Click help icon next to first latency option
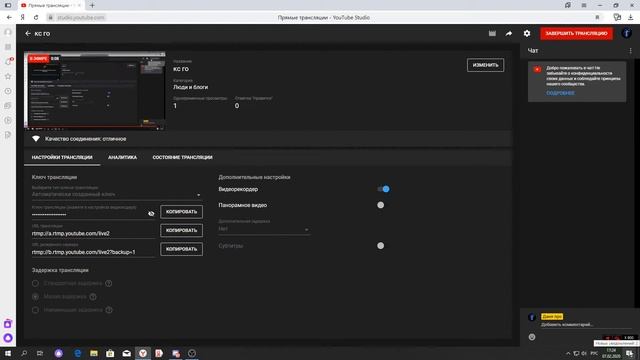 (x=109, y=283)
